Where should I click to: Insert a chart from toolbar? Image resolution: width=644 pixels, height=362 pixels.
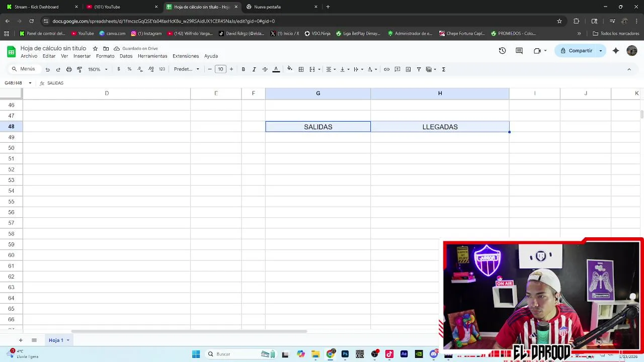point(408,69)
